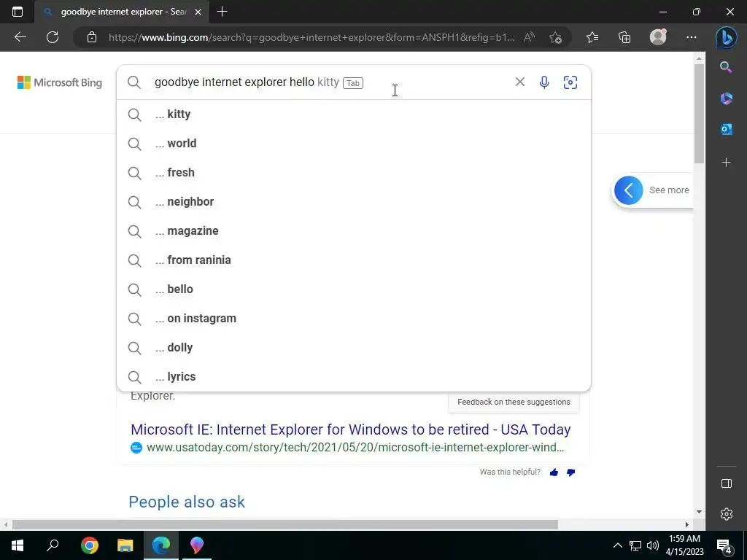Give thumbs down for the result
The height and width of the screenshot is (560, 747).
point(570,472)
